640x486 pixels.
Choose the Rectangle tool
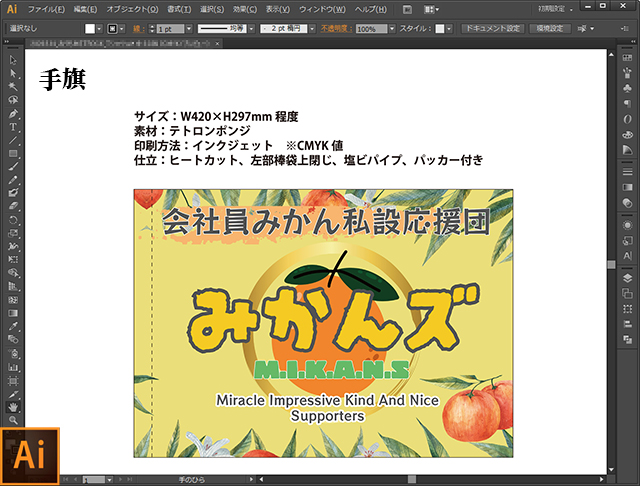click(x=13, y=153)
